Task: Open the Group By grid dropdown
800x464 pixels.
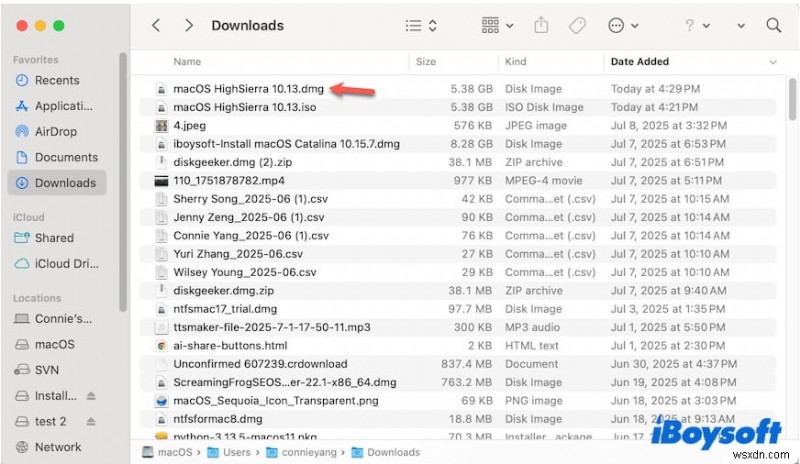Action: [497, 25]
